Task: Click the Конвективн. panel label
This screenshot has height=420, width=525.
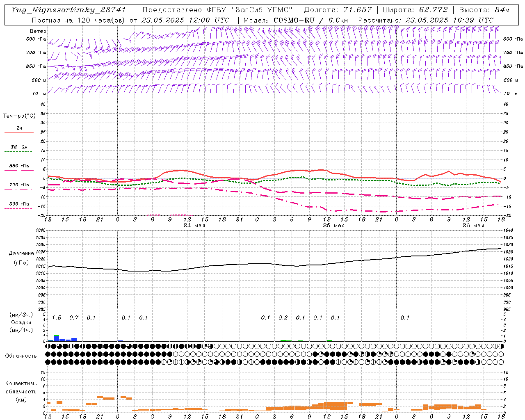Action: (x=21, y=383)
